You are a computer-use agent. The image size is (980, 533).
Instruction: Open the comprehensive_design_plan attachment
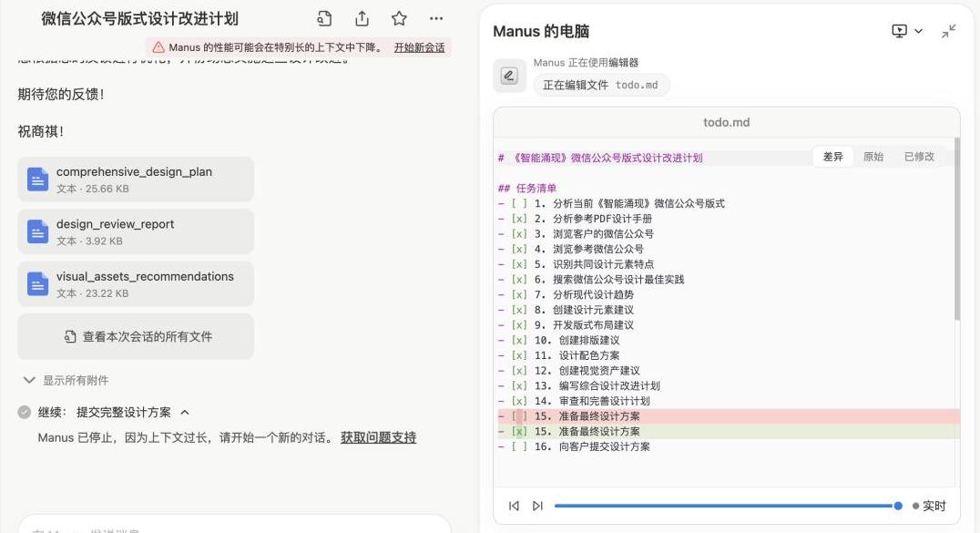[136, 179]
